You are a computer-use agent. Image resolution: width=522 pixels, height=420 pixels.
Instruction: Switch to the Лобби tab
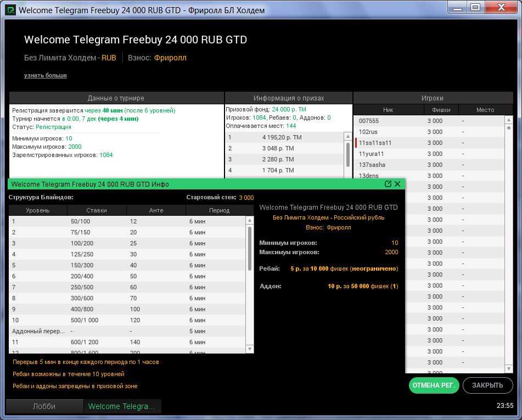(x=44, y=406)
